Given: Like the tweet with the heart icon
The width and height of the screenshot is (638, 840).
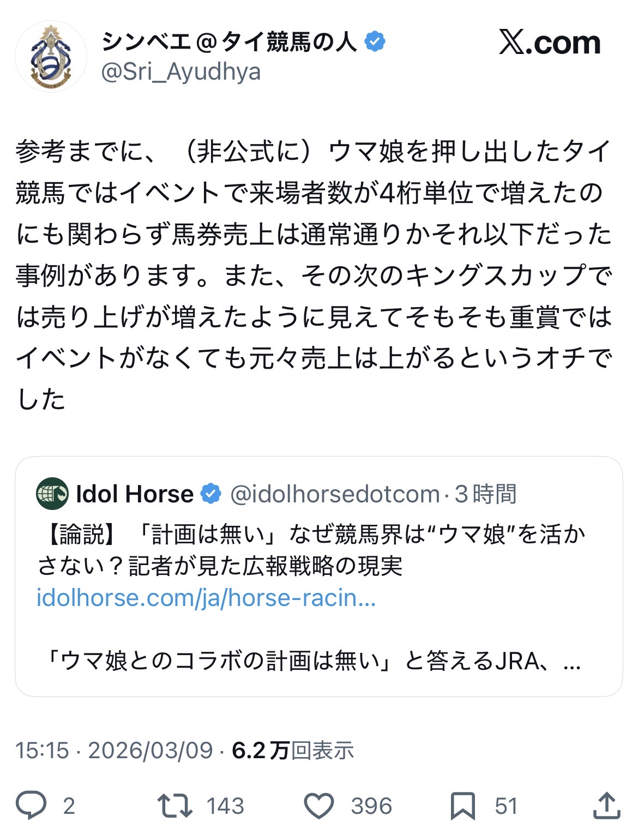Looking at the screenshot, I should (318, 806).
